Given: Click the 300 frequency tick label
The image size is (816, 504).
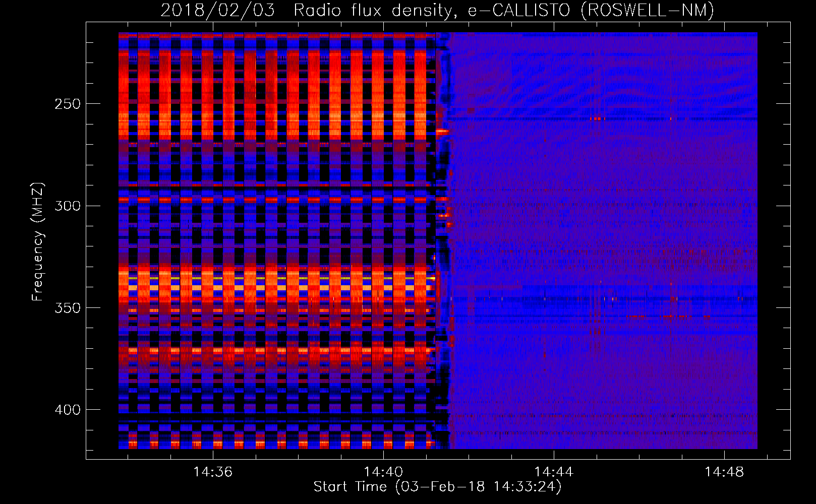Looking at the screenshot, I should coord(68,206).
